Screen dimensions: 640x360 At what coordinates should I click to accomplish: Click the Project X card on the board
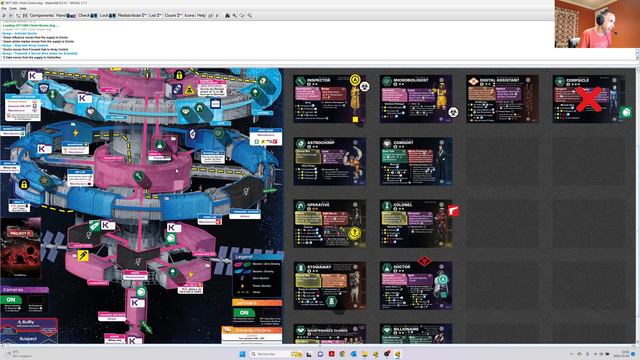tap(20, 248)
